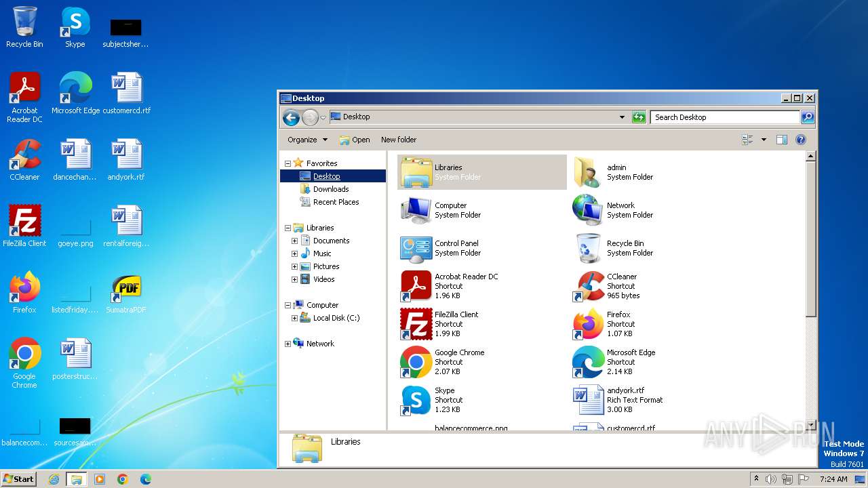This screenshot has height=488, width=868.
Task: Click the Desktop address bar path
Action: click(x=356, y=117)
